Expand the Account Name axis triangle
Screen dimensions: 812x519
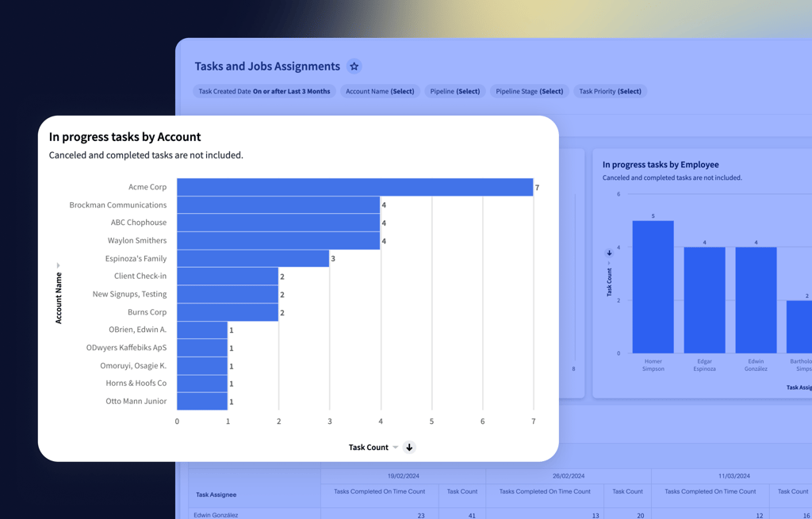point(58,265)
